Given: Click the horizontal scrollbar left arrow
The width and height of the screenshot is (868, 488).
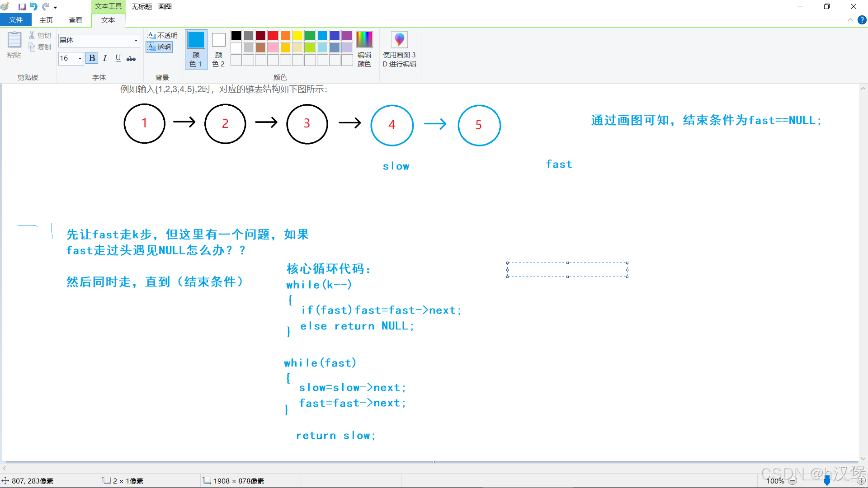Looking at the screenshot, I should 5,469.
